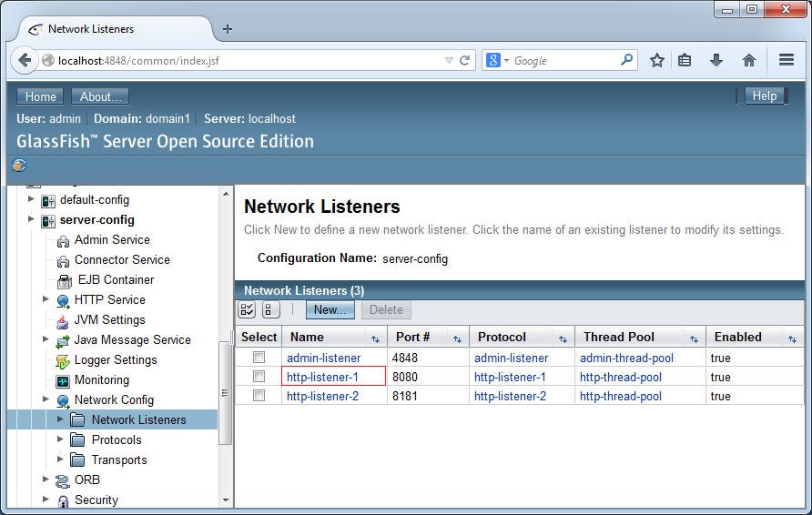Click the GlassFish restart globe icon
This screenshot has height=515, width=812.
click(x=19, y=166)
